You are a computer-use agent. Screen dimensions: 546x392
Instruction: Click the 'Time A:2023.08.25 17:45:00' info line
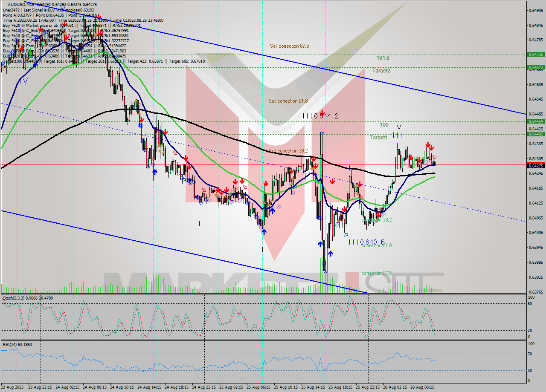83,20
